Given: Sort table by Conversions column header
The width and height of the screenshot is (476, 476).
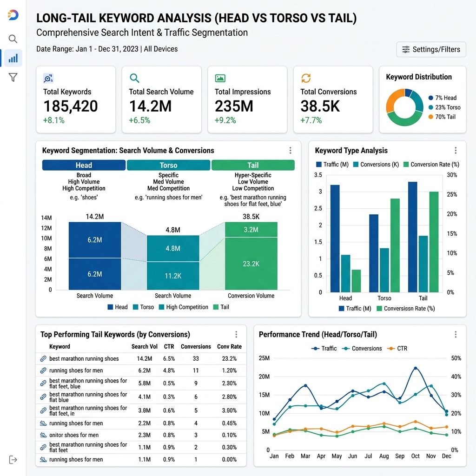Looking at the screenshot, I should pyautogui.click(x=196, y=347).
